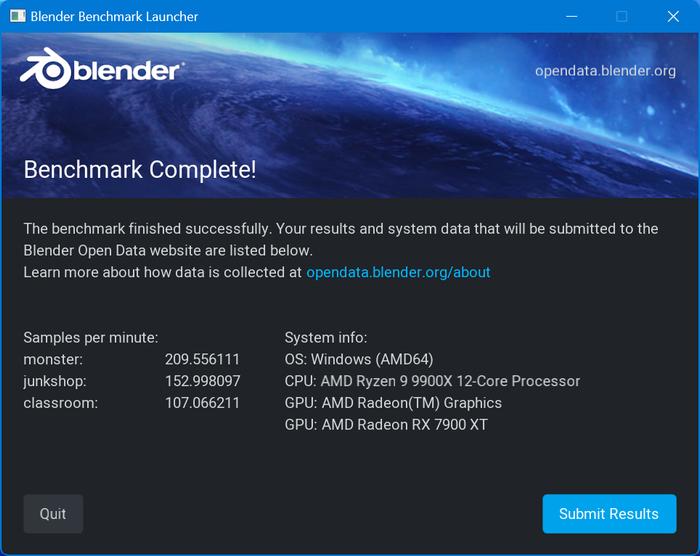
Task: Click the Benchmark Complete! heading
Action: [140, 170]
